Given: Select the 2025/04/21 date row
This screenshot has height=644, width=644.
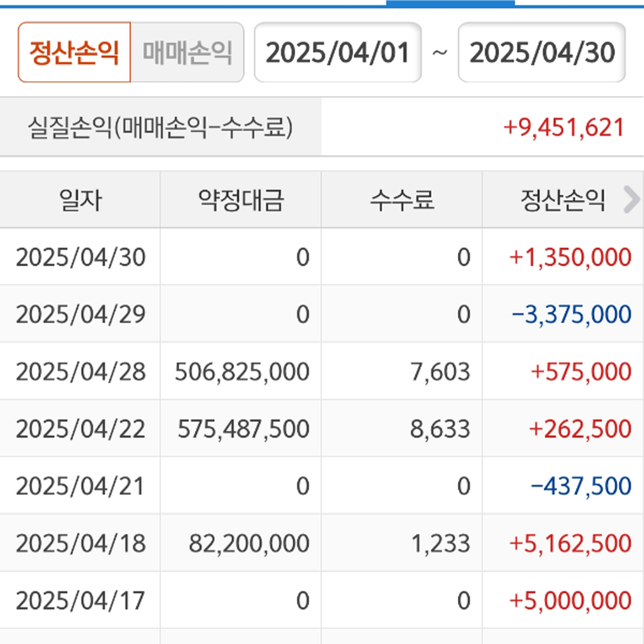Looking at the screenshot, I should pyautogui.click(x=80, y=486).
